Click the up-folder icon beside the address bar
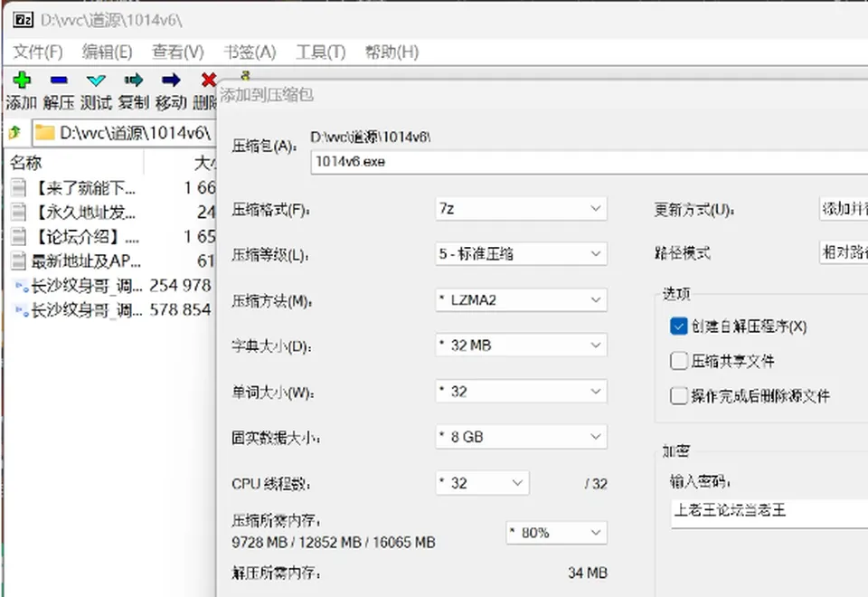Screen dimensions: 868x597 15,132
